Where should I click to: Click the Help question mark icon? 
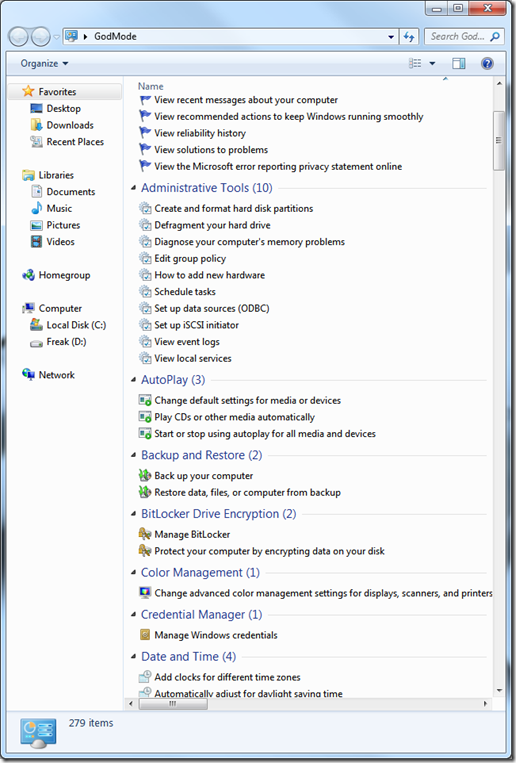487,63
